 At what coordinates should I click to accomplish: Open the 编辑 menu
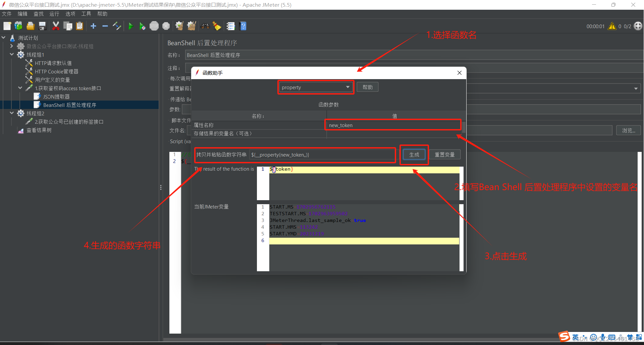[22, 14]
